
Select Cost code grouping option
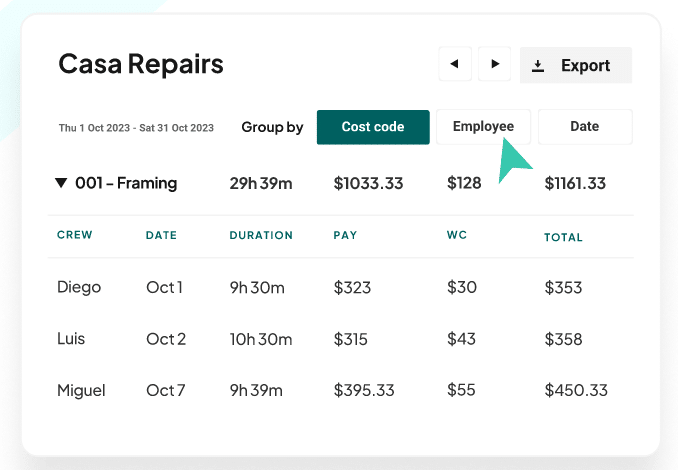[373, 127]
